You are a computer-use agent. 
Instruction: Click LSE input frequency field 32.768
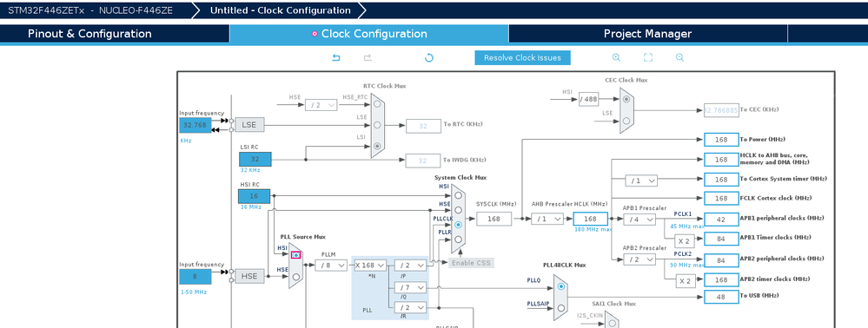195,125
